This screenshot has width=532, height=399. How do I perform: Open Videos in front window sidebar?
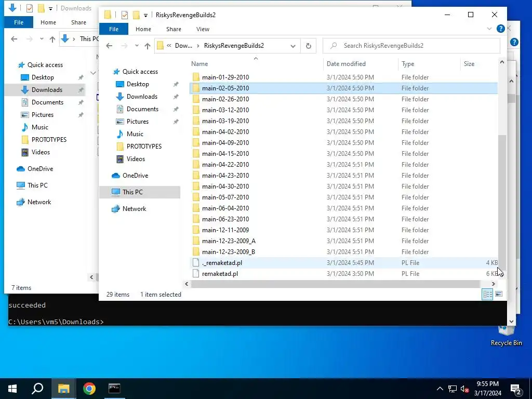136,159
